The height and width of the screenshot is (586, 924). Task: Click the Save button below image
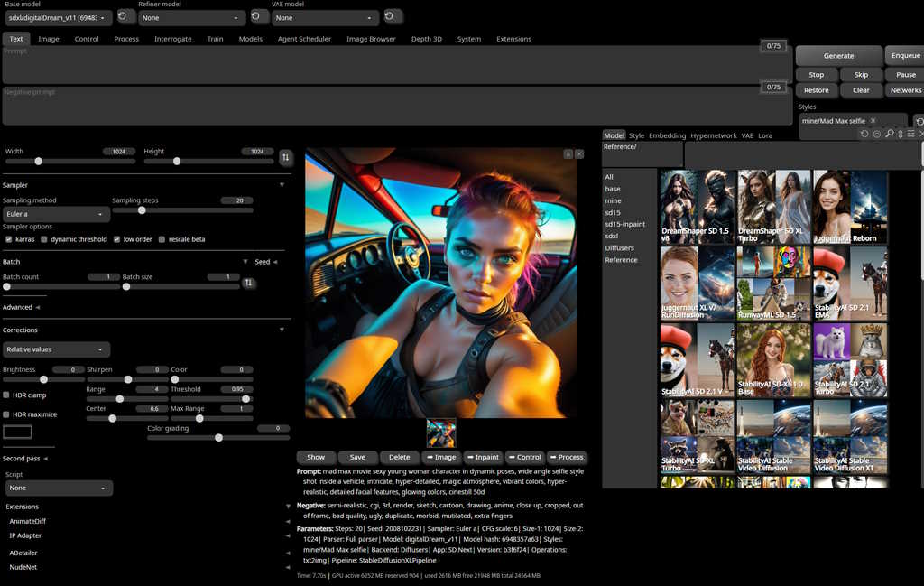pos(357,457)
